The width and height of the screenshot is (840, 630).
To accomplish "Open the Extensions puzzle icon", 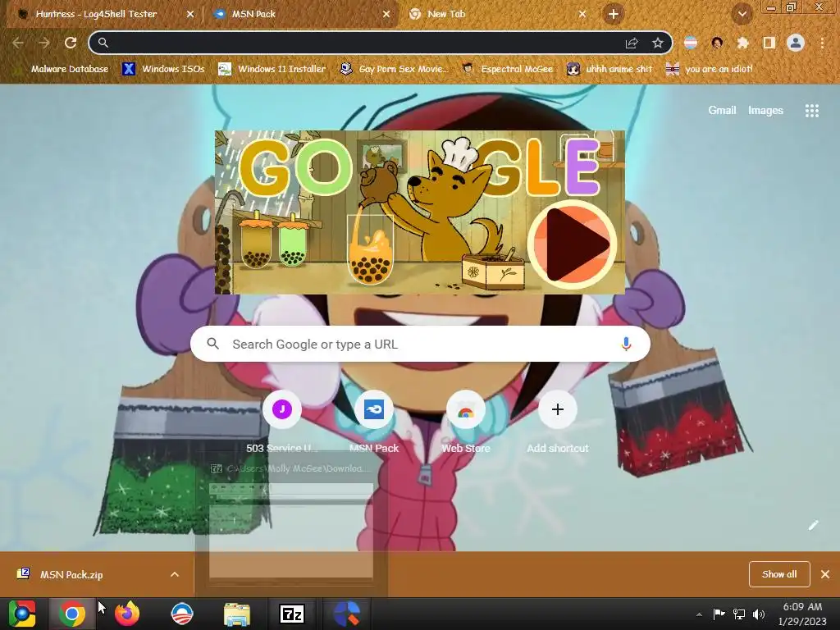I will [742, 43].
